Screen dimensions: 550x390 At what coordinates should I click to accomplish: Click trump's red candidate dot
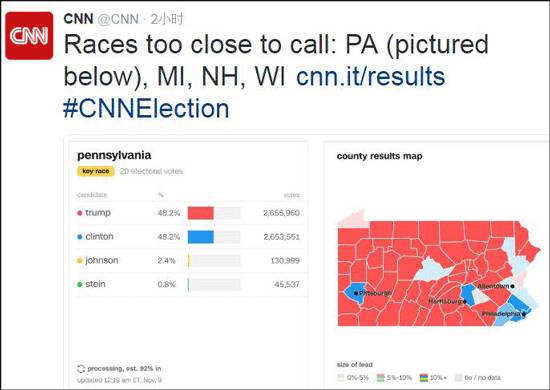coord(80,213)
